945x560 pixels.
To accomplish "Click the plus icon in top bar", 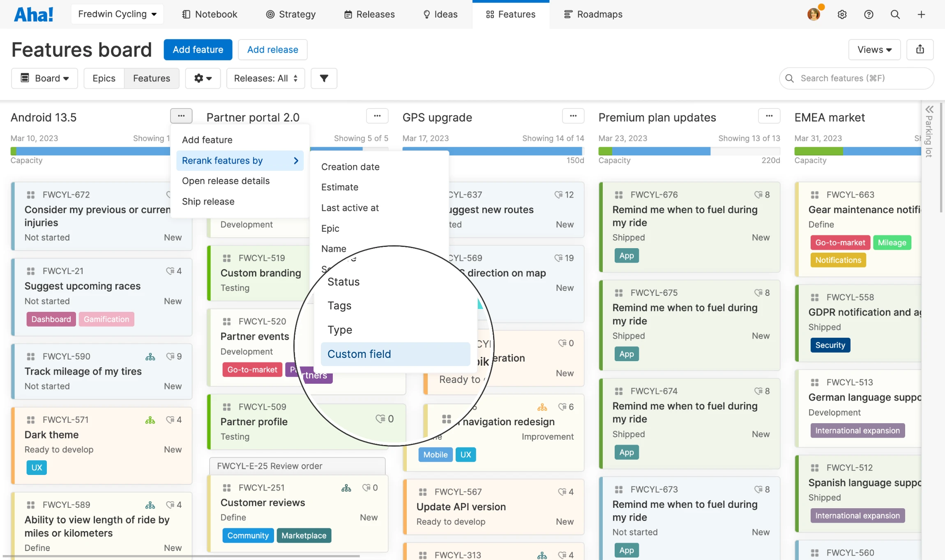I will tap(921, 14).
